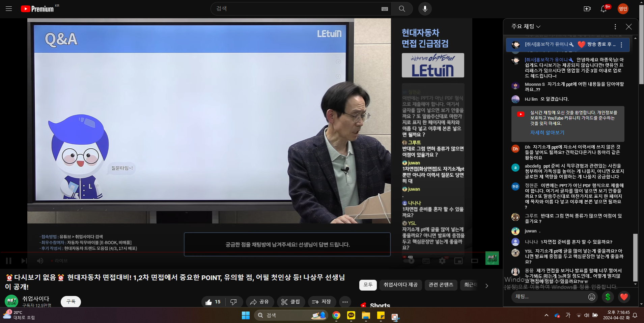
Task: Share the video with 공유
Action: coord(259,302)
